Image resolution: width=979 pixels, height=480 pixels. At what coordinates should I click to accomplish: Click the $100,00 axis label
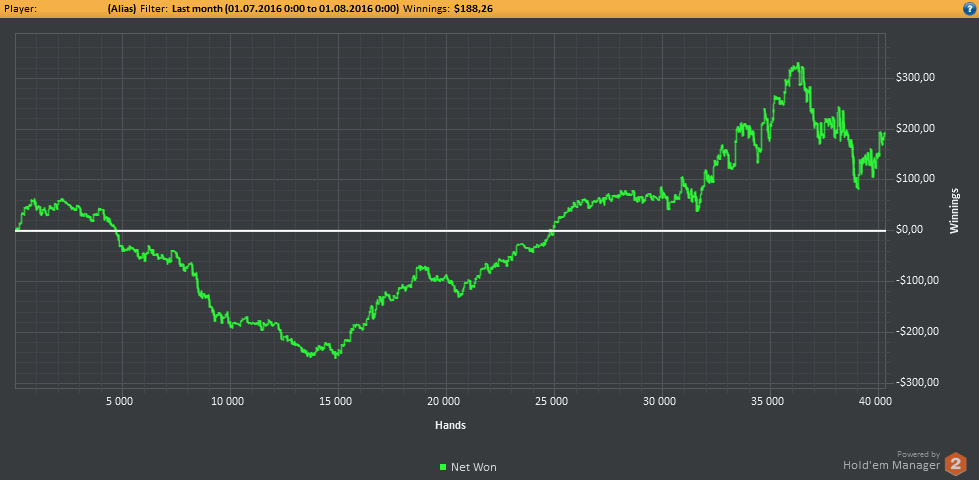(x=917, y=179)
